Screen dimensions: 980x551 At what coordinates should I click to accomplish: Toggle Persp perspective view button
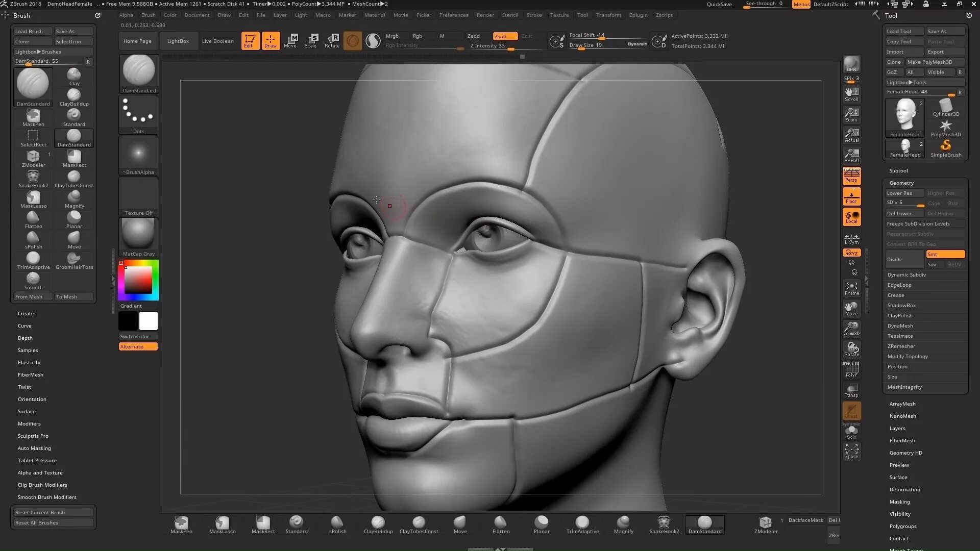coord(851,176)
